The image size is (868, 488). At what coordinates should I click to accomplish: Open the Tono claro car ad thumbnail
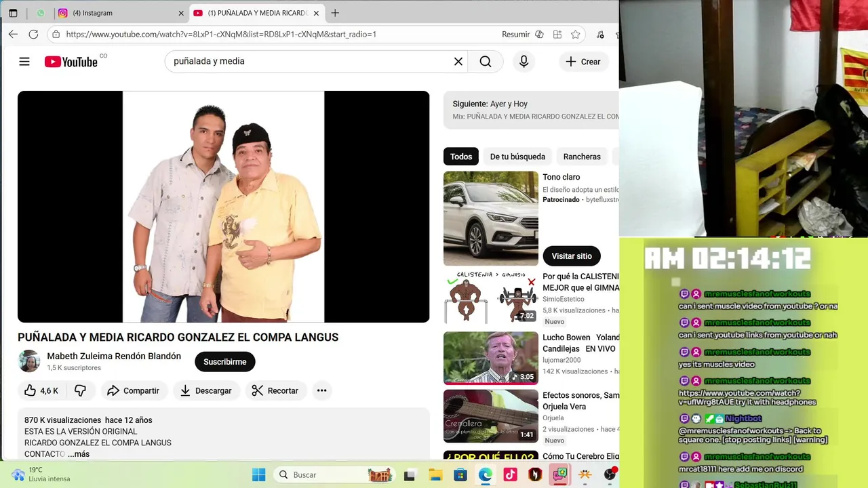pos(491,218)
